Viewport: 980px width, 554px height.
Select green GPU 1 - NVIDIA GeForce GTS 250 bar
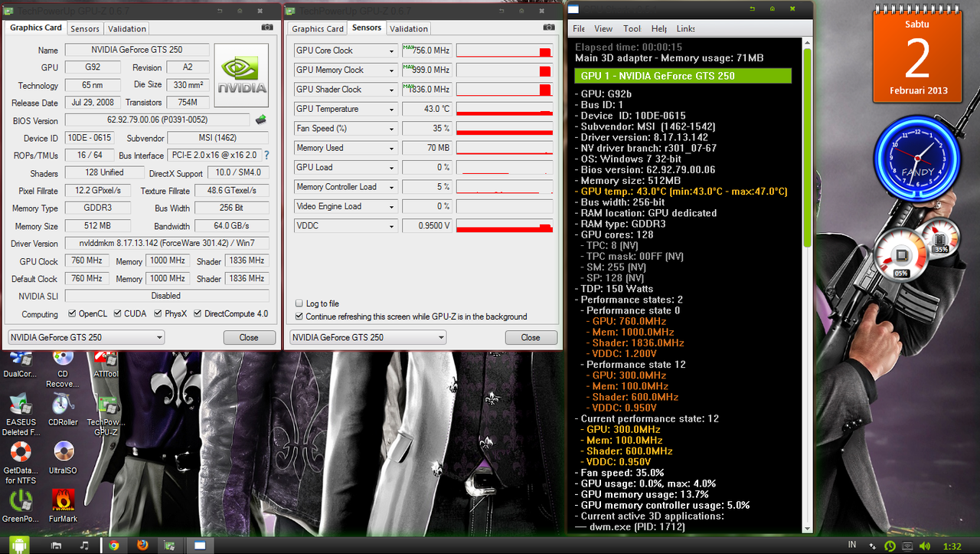pyautogui.click(x=682, y=76)
